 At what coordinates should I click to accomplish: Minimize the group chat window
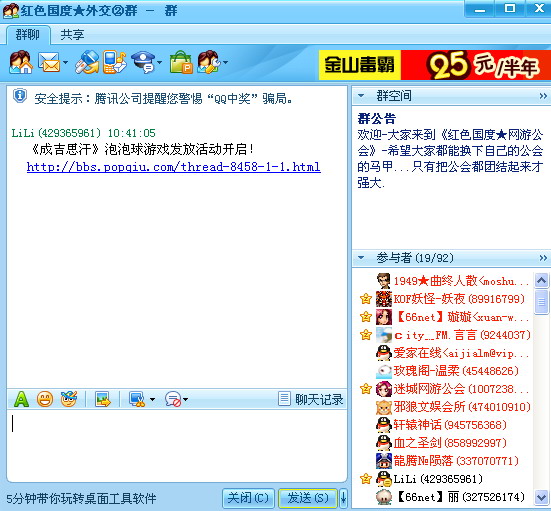(x=479, y=9)
